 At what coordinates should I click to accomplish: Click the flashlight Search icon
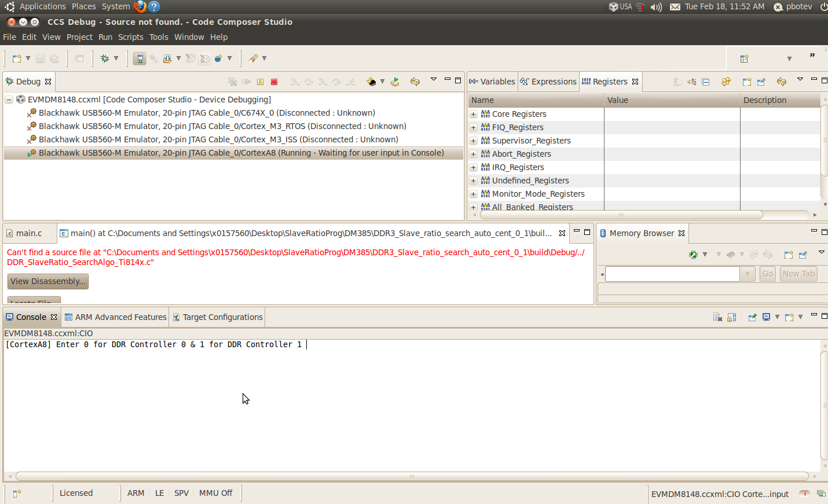pos(253,58)
